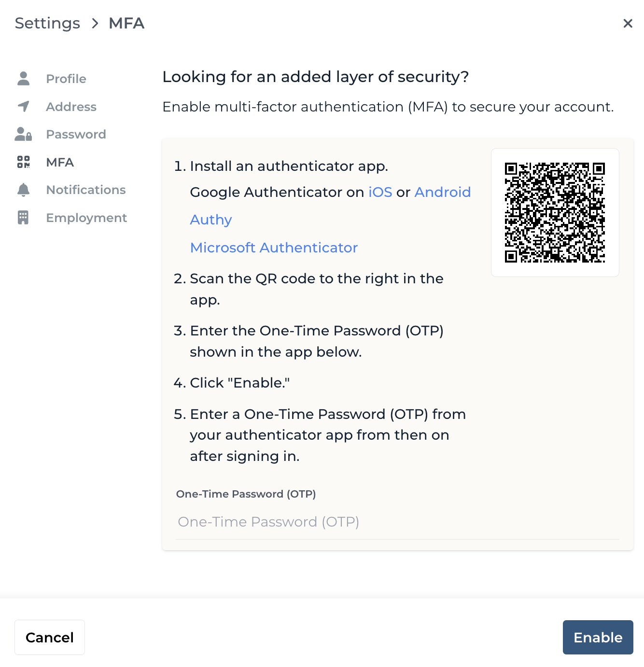644x667 pixels.
Task: Click the Address arrow icon
Action: pos(23,107)
